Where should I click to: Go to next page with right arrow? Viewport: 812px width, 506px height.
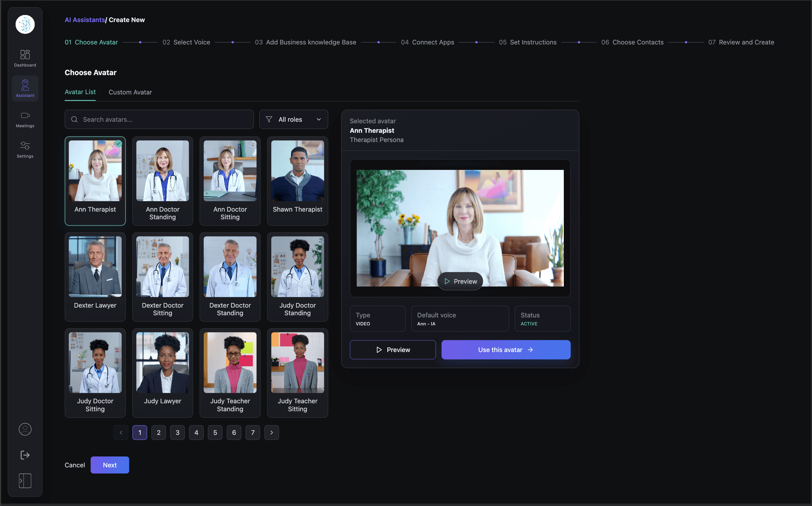coord(271,432)
